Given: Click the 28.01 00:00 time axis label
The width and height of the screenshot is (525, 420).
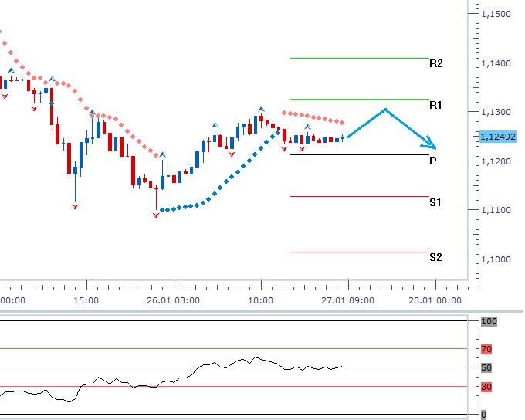Looking at the screenshot, I should click(435, 301).
